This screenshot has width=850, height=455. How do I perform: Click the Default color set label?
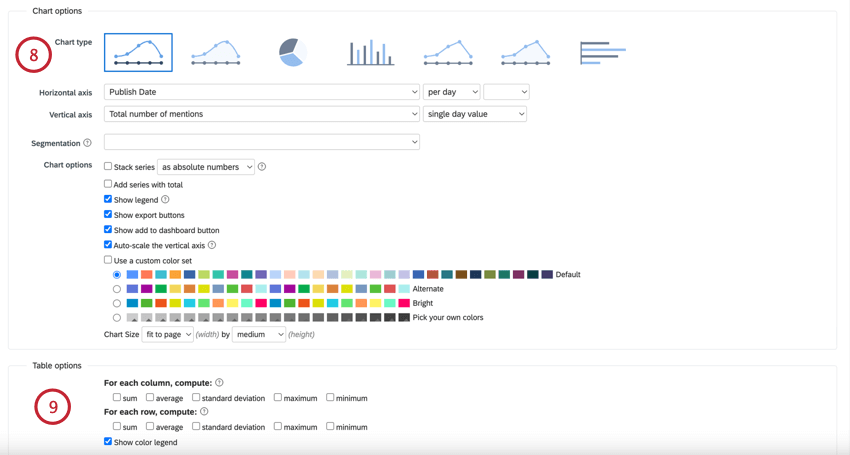[568, 274]
